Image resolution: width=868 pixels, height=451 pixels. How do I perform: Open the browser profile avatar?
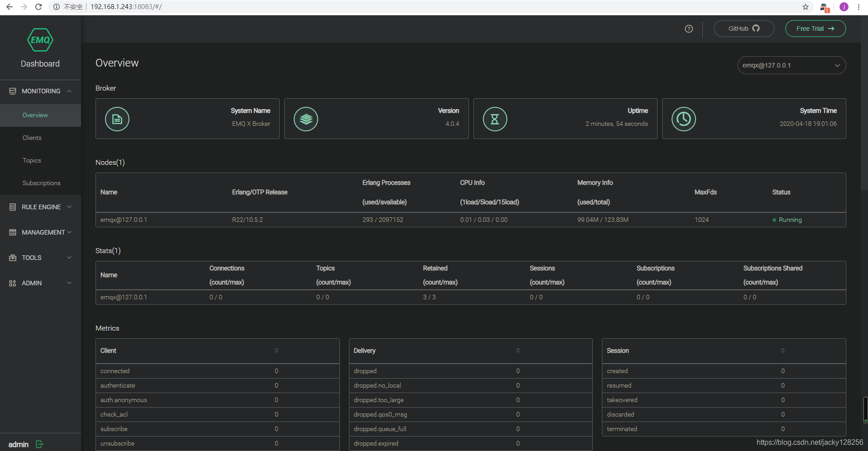click(x=844, y=7)
